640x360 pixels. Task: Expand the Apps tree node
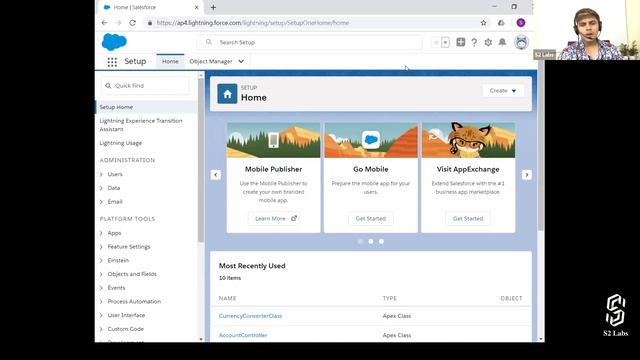(x=101, y=233)
